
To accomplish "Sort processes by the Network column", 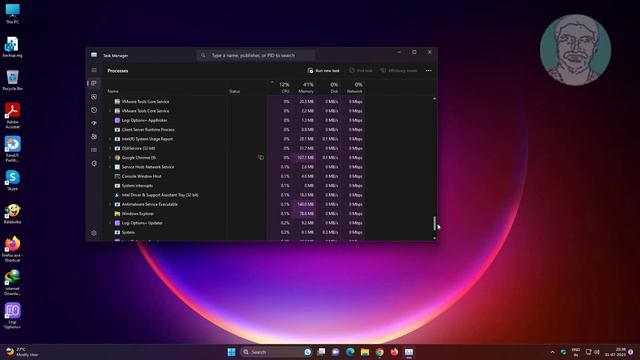I will click(x=355, y=87).
